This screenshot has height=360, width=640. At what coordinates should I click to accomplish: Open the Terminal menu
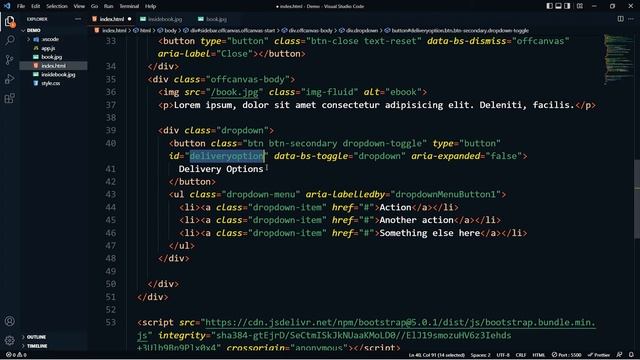pyautogui.click(x=129, y=6)
